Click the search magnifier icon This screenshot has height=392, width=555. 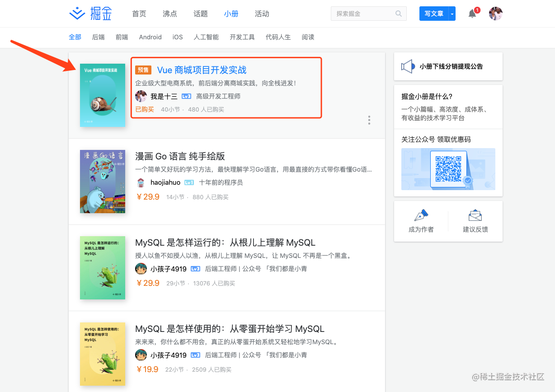point(399,14)
